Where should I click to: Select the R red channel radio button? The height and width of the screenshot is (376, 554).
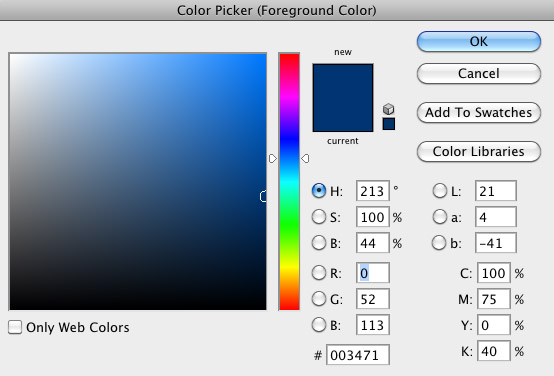[x=319, y=273]
